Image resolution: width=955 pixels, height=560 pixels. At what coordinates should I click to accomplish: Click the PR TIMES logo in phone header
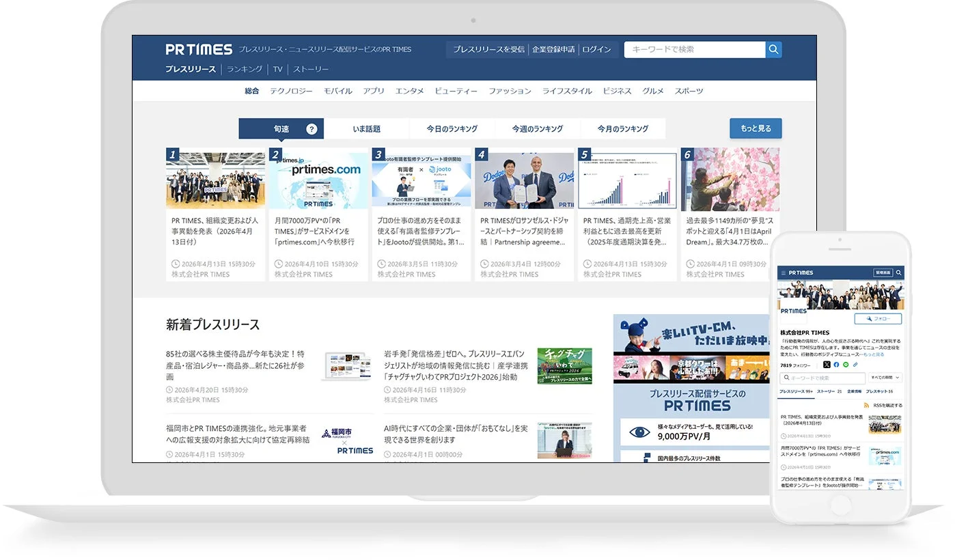pos(801,272)
